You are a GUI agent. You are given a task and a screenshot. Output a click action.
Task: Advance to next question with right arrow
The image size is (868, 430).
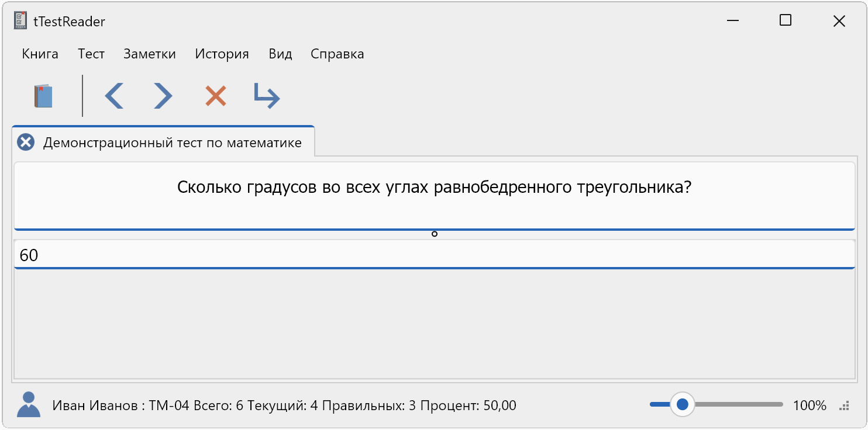pyautogui.click(x=163, y=96)
